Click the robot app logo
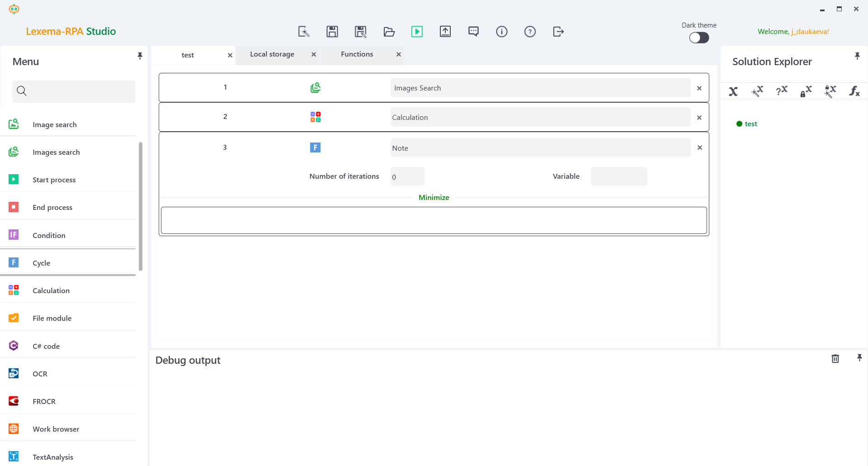868x466 pixels. (14, 9)
